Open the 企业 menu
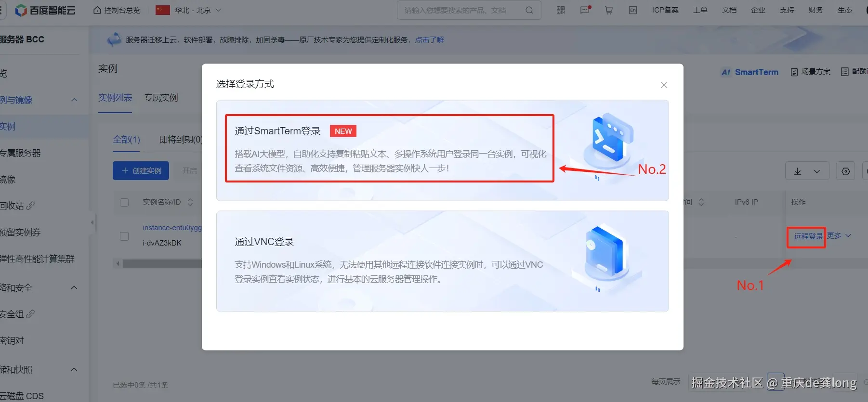Viewport: 868px width, 402px height. [x=758, y=10]
